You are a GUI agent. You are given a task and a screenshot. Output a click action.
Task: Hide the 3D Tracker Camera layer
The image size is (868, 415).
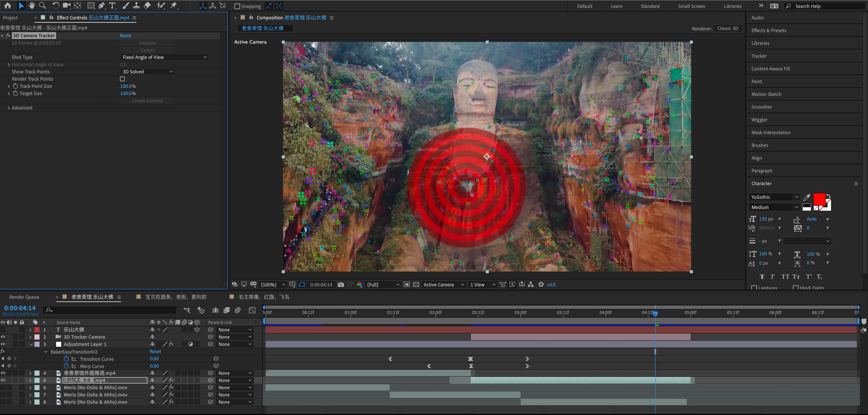click(x=3, y=337)
